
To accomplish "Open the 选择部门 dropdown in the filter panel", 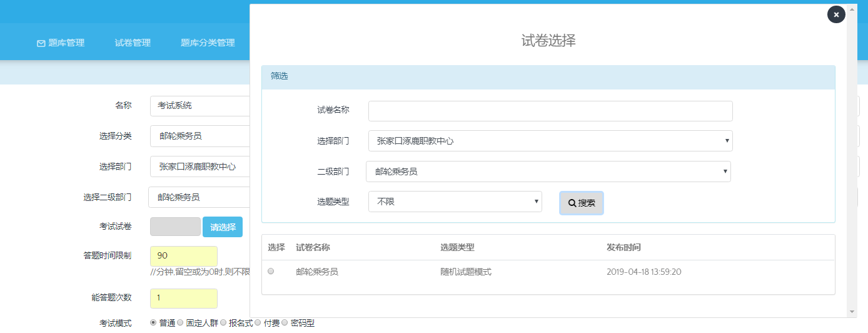I will tap(550, 141).
